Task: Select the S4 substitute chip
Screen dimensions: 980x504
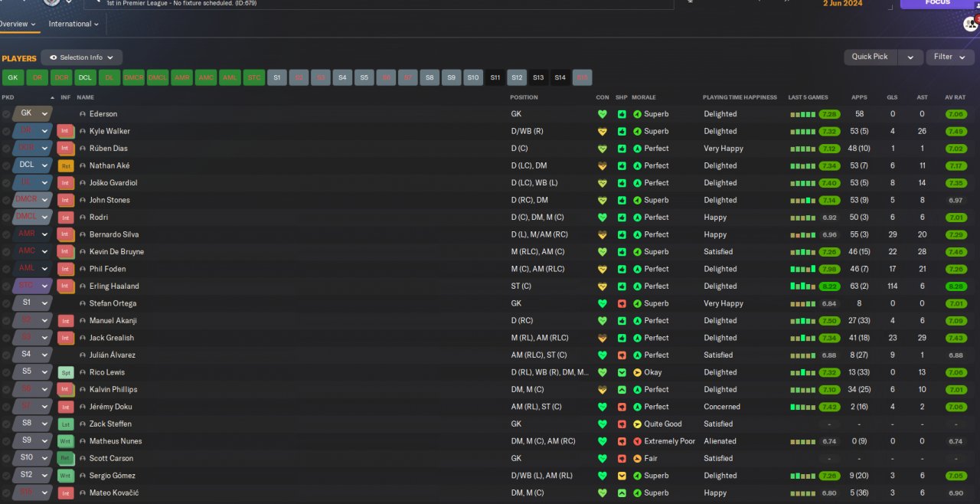Action: pos(343,77)
